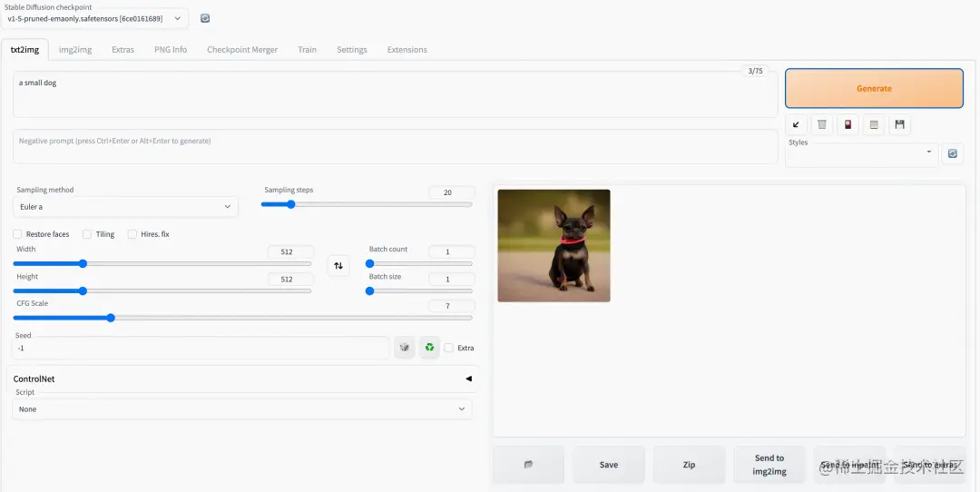Click the Send to img2img button
The width and height of the screenshot is (980, 492).
769,465
